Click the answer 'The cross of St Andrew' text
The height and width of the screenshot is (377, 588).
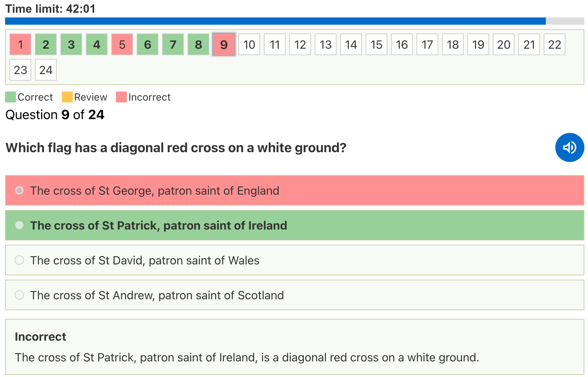pyautogui.click(x=157, y=295)
